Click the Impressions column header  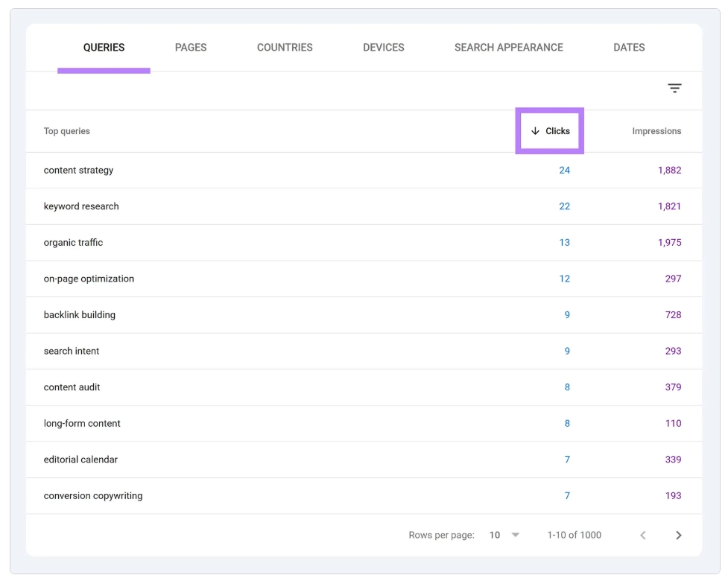(x=656, y=130)
